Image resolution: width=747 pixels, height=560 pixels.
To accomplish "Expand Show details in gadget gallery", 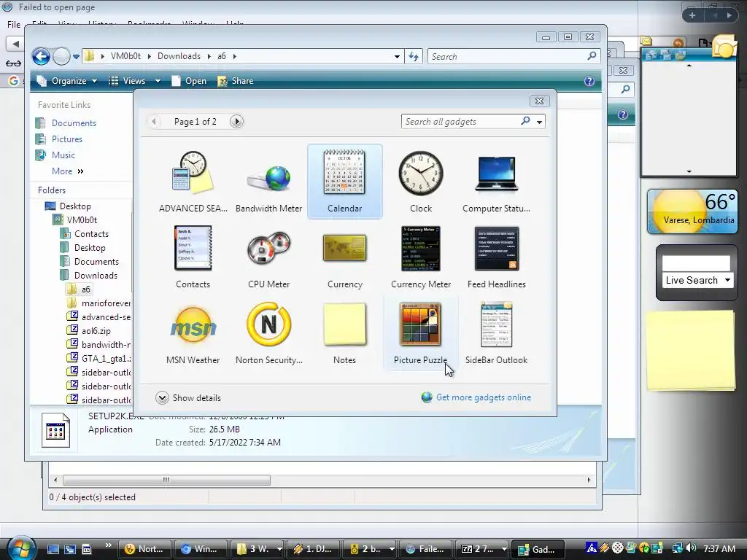I will [x=188, y=397].
